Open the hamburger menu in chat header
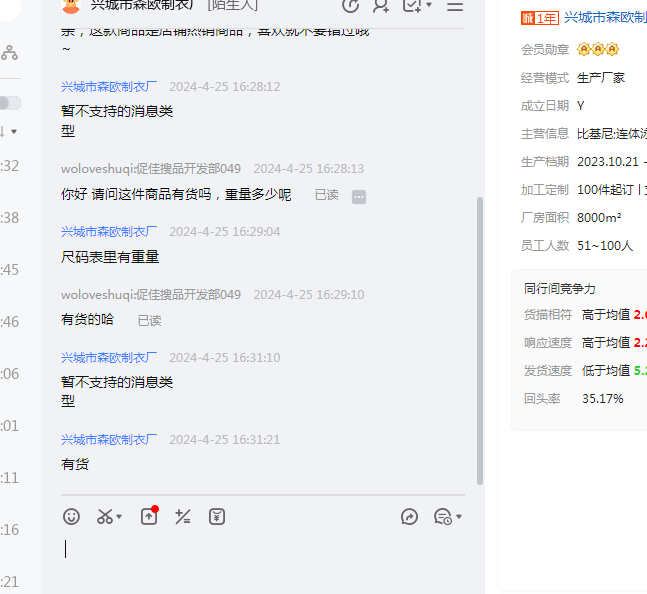 tap(455, 6)
